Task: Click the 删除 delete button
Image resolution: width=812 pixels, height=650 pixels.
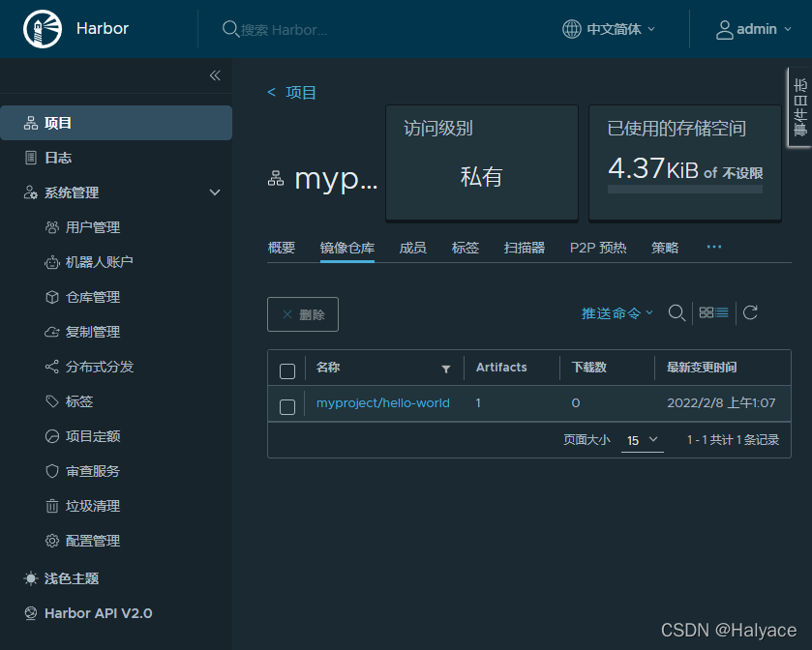Action: pos(303,314)
